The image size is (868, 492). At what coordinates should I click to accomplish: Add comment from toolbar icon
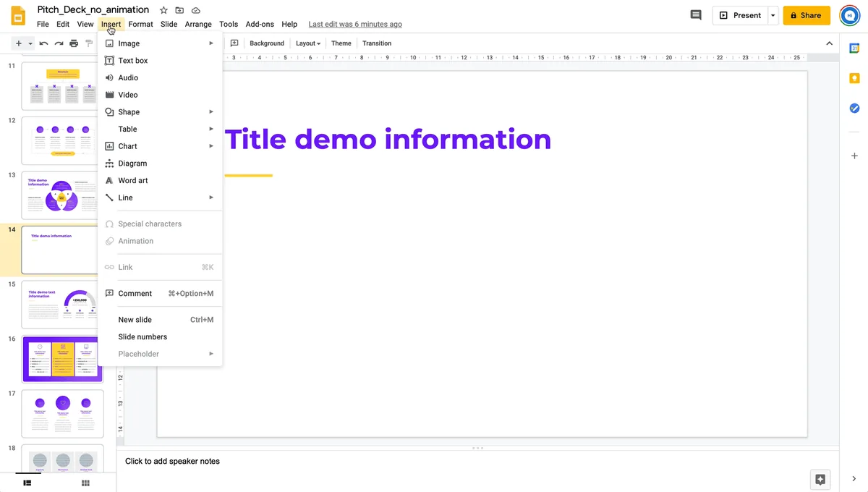(234, 43)
